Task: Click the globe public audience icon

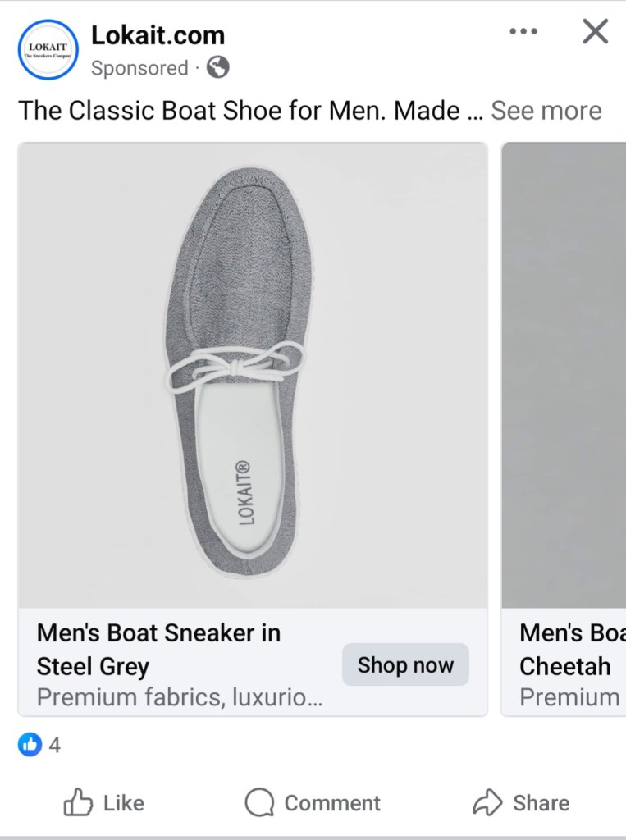Action: tap(217, 68)
